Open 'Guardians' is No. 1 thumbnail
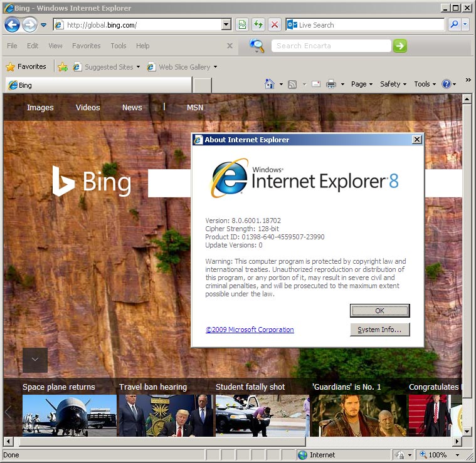 [x=359, y=415]
